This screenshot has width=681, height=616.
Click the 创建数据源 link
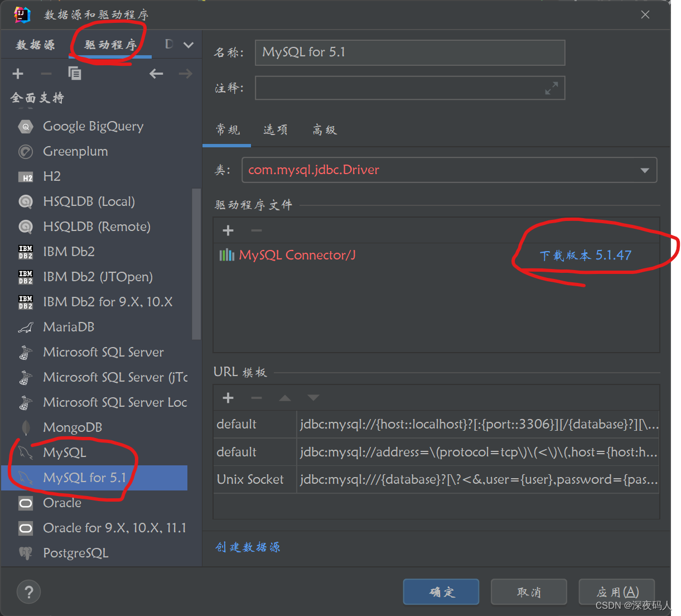[x=248, y=547]
